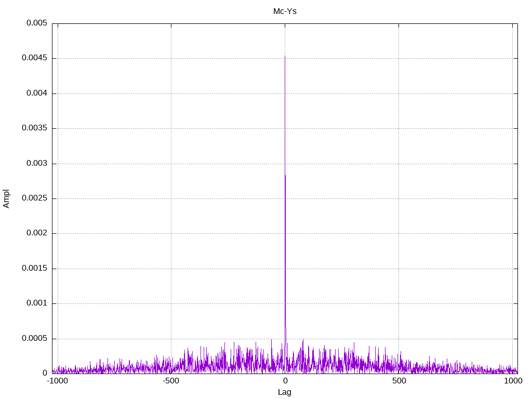Select the -1000 x-axis tick label
The width and height of the screenshot is (532, 399).
point(57,381)
